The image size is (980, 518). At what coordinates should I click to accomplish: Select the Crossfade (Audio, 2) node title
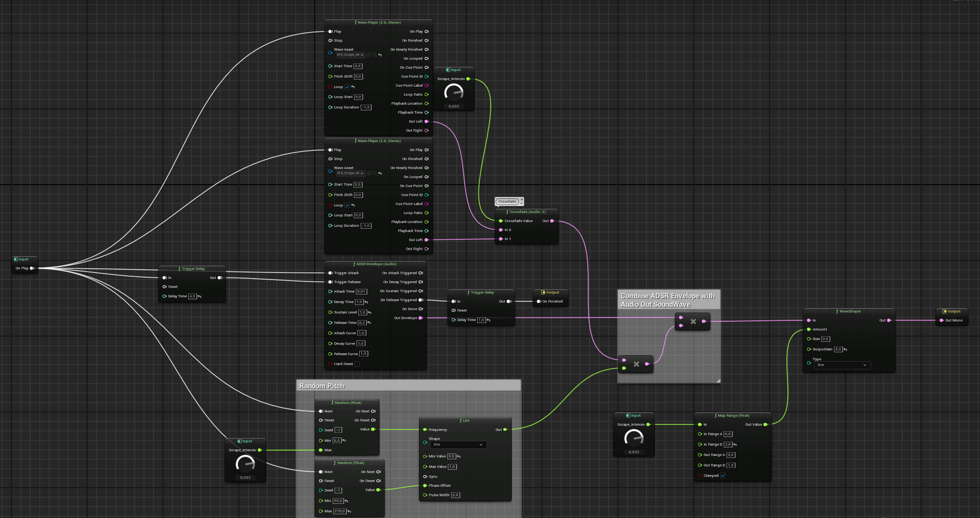(x=526, y=212)
